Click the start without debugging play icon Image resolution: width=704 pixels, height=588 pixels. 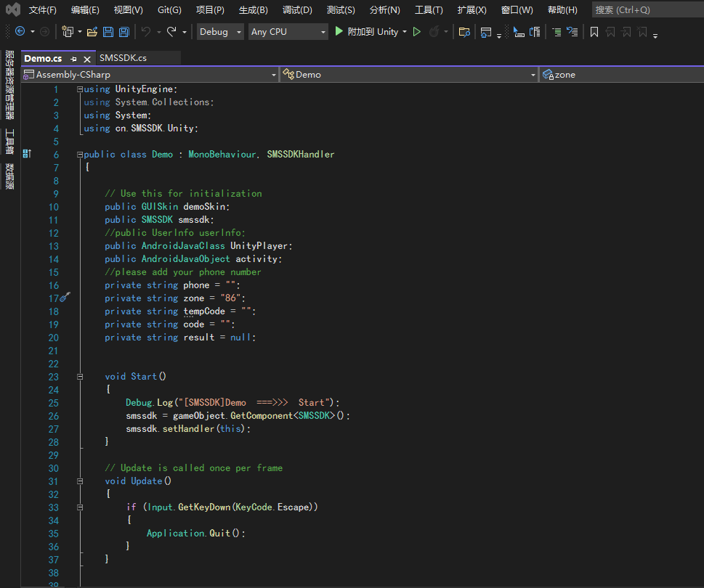click(416, 31)
